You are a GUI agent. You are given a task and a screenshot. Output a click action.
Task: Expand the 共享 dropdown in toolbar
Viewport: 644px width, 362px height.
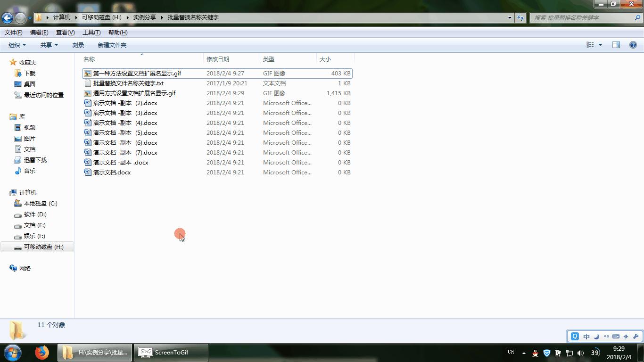pos(49,45)
